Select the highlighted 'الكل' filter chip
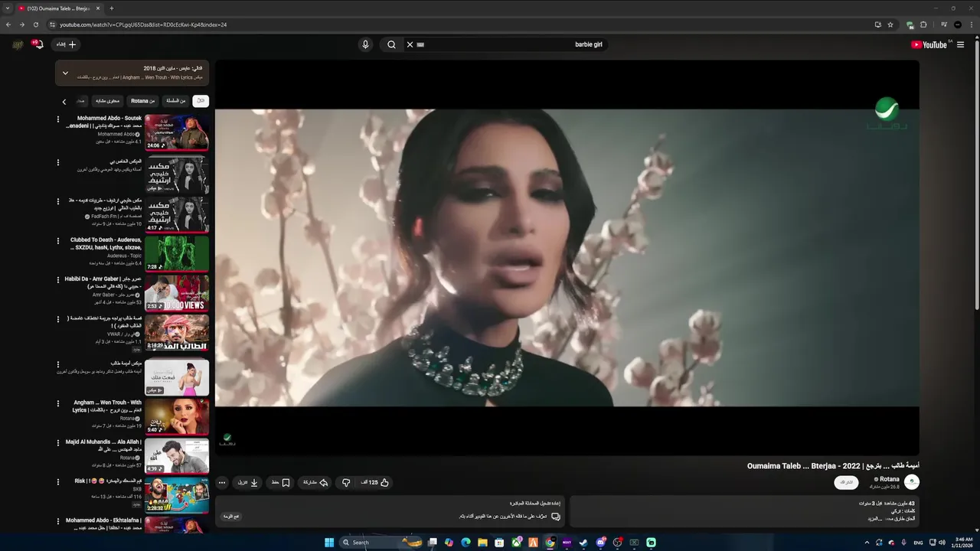980x551 pixels. (x=201, y=101)
